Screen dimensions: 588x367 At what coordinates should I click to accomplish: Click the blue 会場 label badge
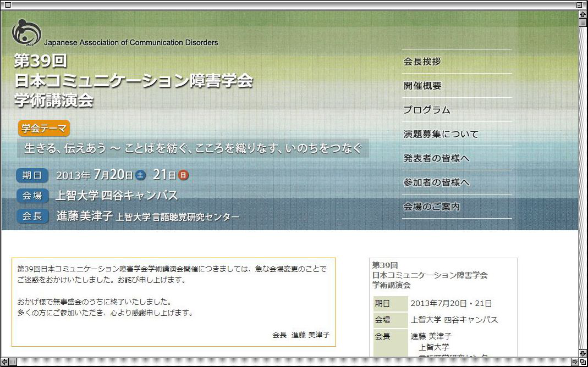pyautogui.click(x=32, y=196)
